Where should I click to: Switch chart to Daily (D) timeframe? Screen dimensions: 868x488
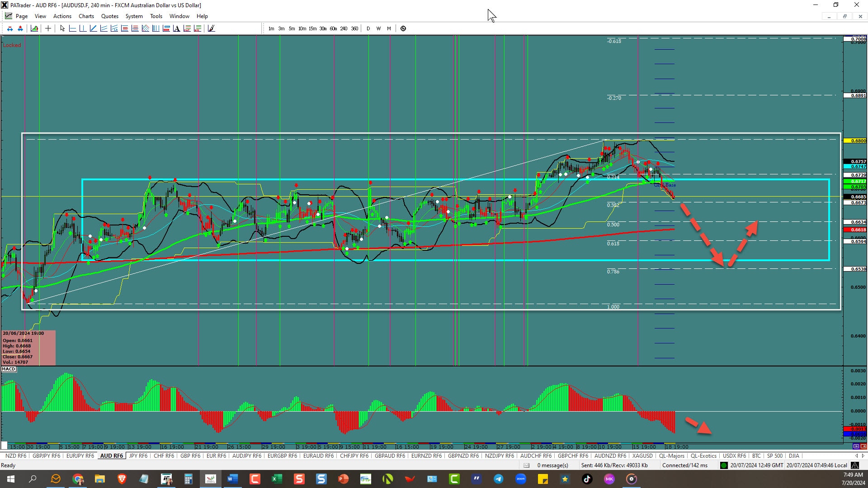[x=368, y=28]
